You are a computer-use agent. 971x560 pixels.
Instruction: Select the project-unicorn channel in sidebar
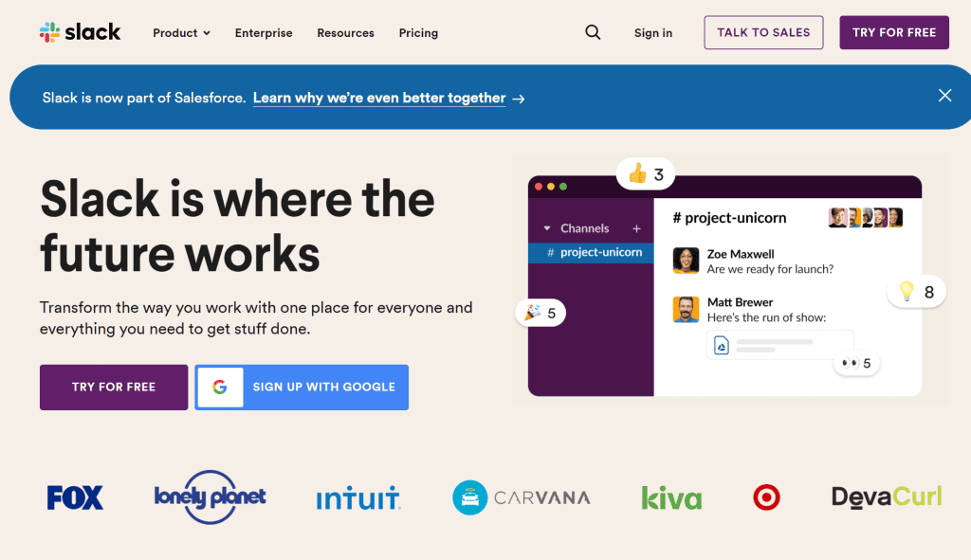(595, 253)
